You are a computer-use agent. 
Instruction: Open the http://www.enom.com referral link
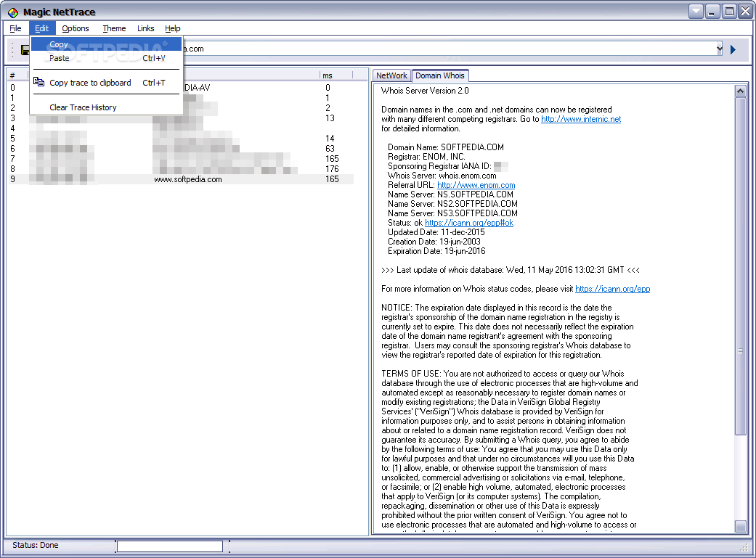(x=476, y=185)
